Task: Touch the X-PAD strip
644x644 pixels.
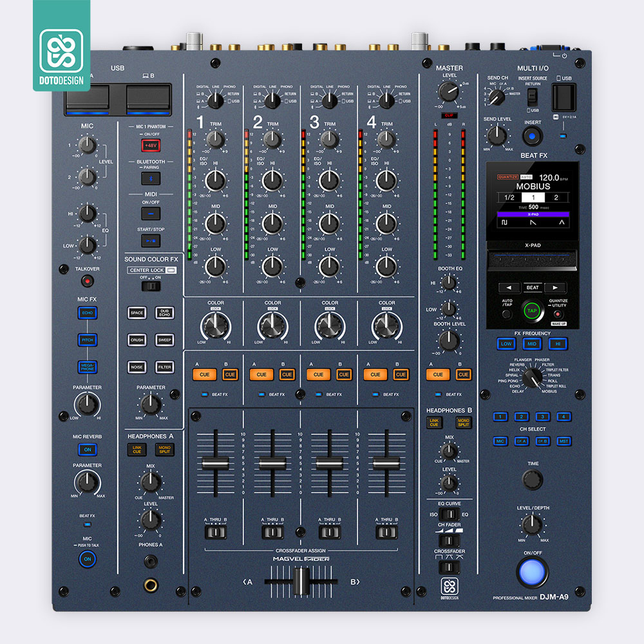Action: tap(533, 260)
